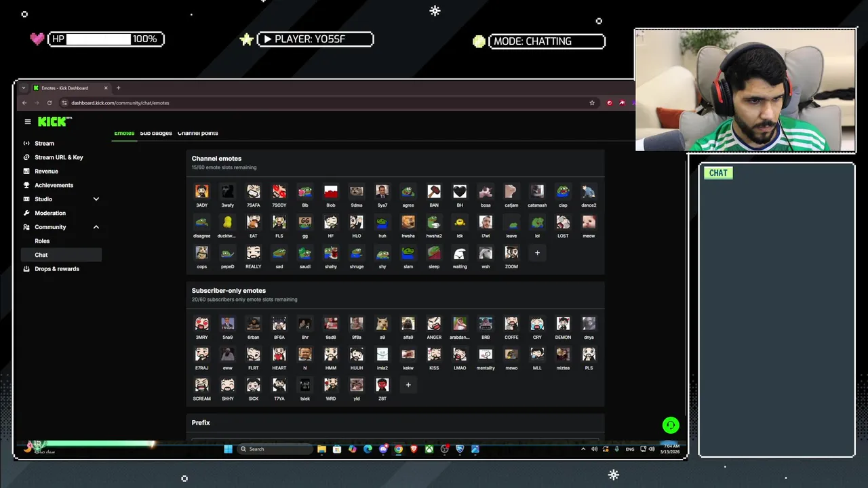The width and height of the screenshot is (868, 488).
Task: Click the Kick logo
Action: (54, 122)
